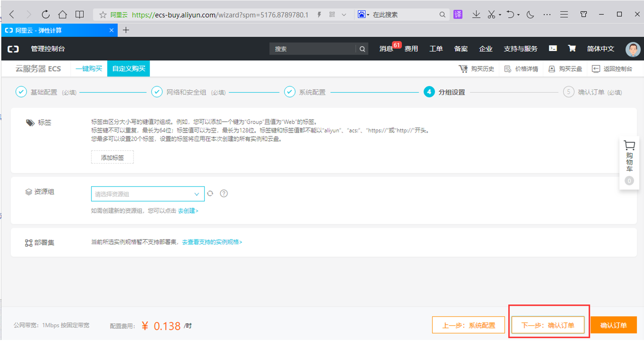Expand the 请选择资源组 dropdown
Image resolution: width=644 pixels, height=342 pixels.
147,194
